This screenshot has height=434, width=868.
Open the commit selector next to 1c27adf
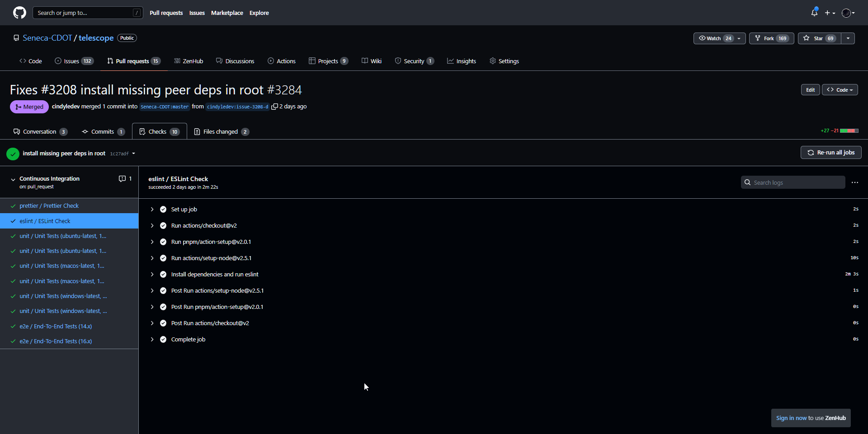133,154
